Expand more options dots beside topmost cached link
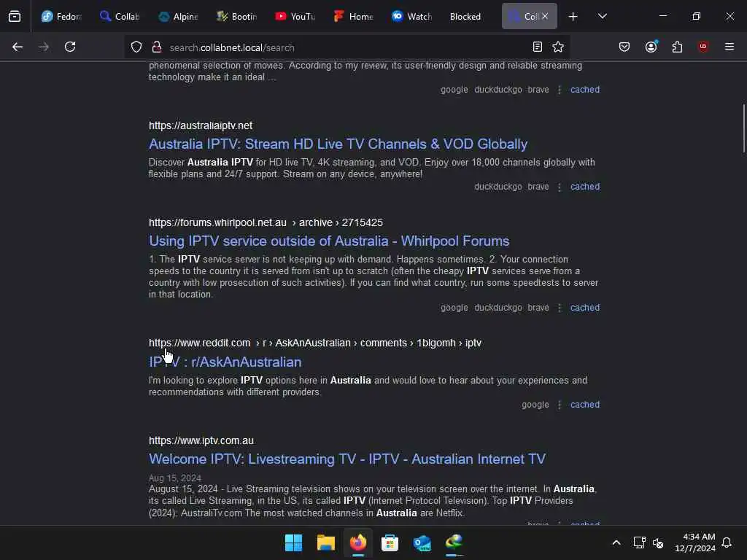 click(x=560, y=90)
